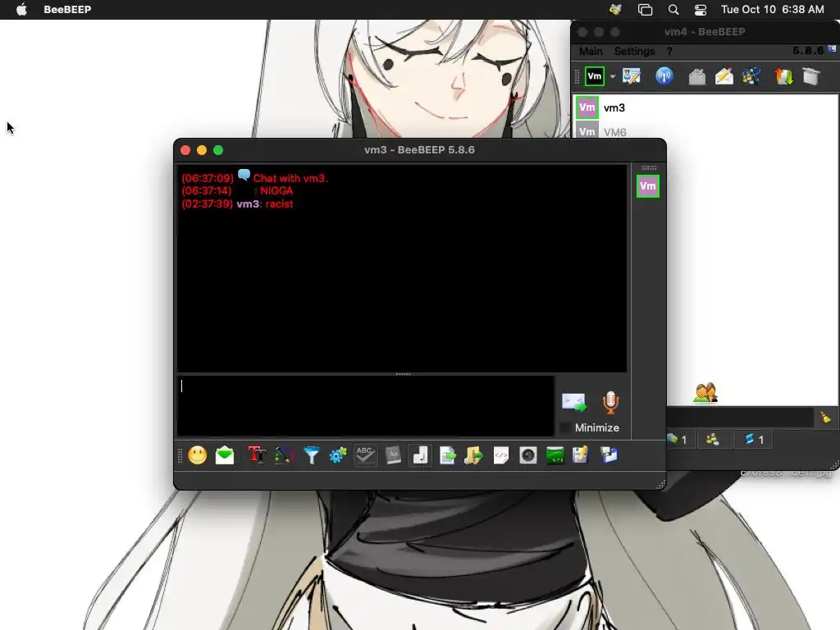
Task: Switch to the blue tab showing 1
Action: point(755,440)
